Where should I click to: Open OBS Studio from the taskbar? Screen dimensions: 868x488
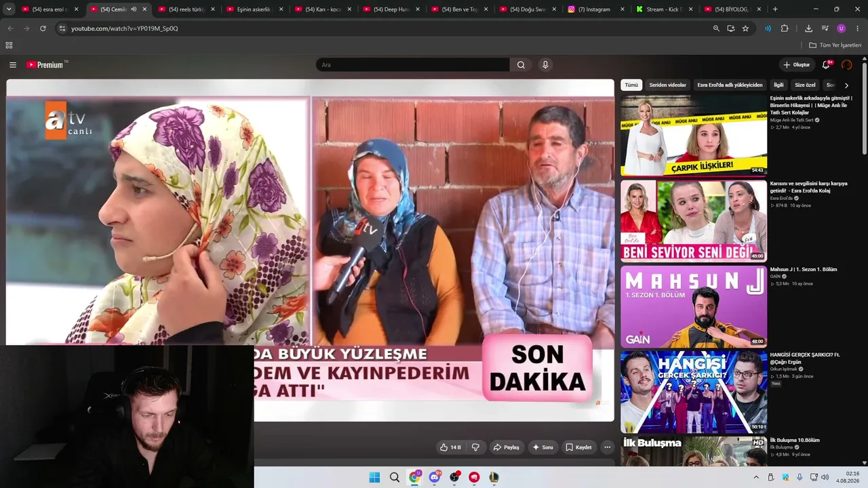(x=454, y=477)
